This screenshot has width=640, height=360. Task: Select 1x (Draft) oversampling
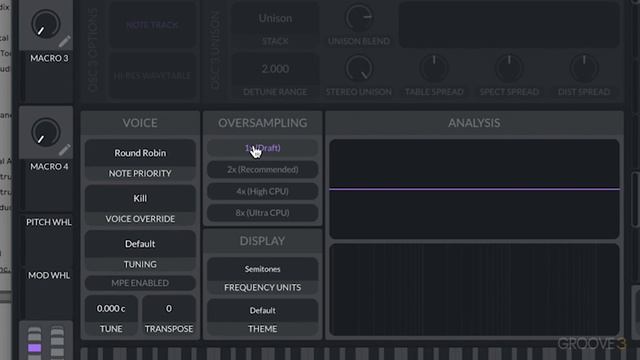262,148
